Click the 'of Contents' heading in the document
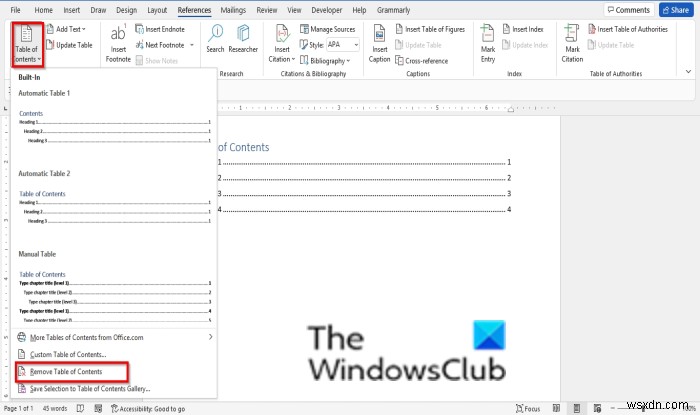 pos(243,147)
